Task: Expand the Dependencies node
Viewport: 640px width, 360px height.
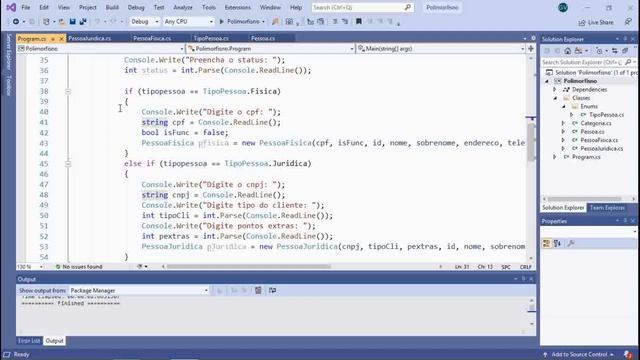Action: (x=555, y=89)
